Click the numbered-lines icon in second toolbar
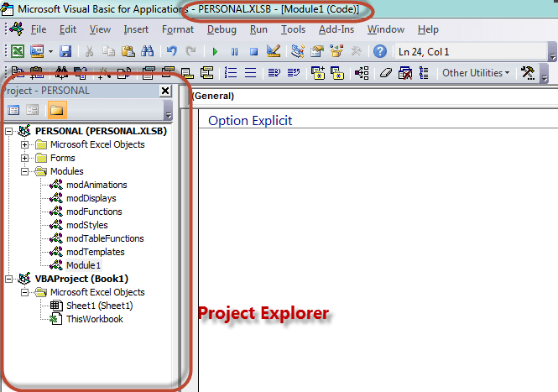 (231, 73)
